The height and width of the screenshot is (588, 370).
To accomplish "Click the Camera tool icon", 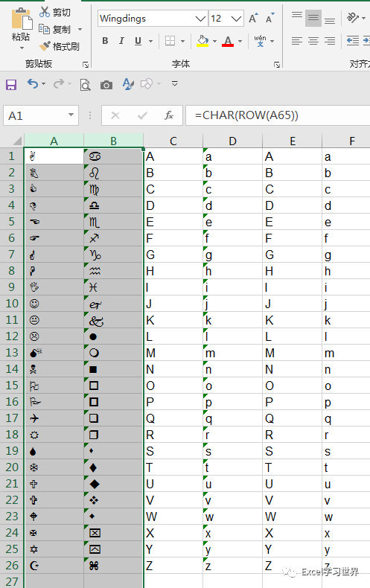I will tap(106, 85).
